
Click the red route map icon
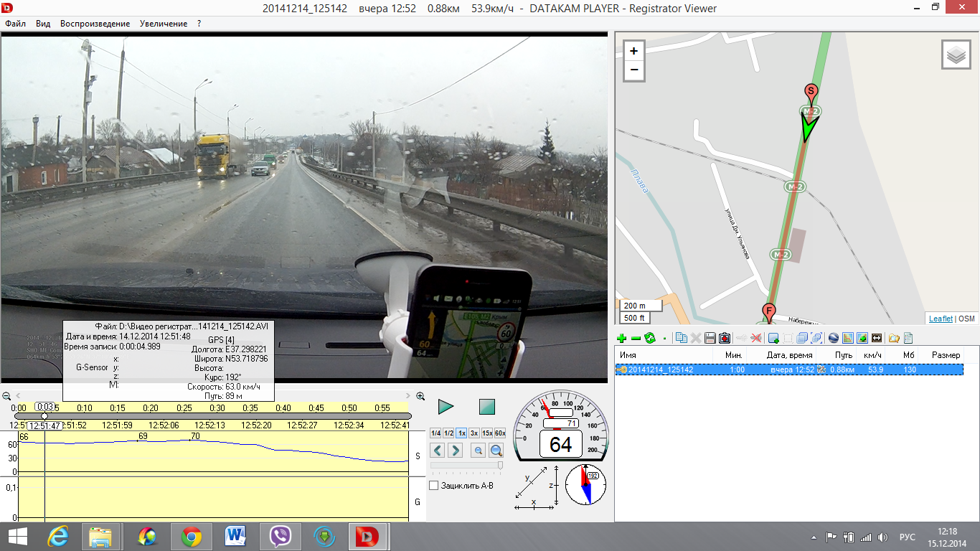[x=848, y=338]
